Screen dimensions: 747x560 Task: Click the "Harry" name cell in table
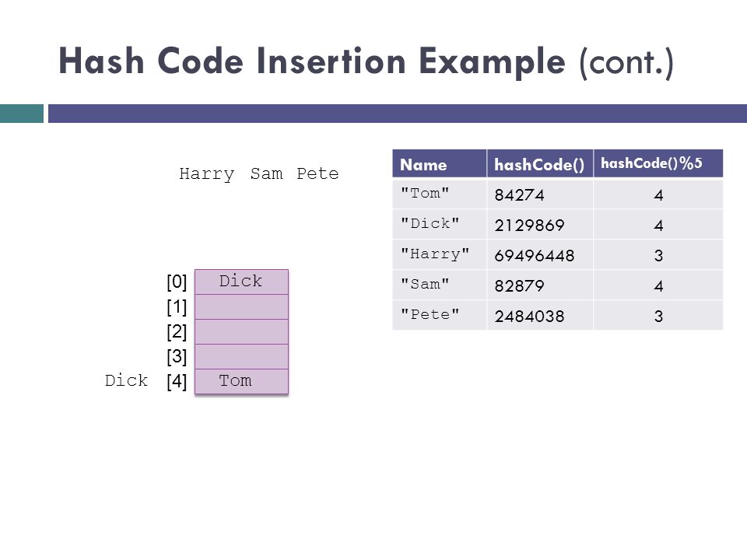439,255
